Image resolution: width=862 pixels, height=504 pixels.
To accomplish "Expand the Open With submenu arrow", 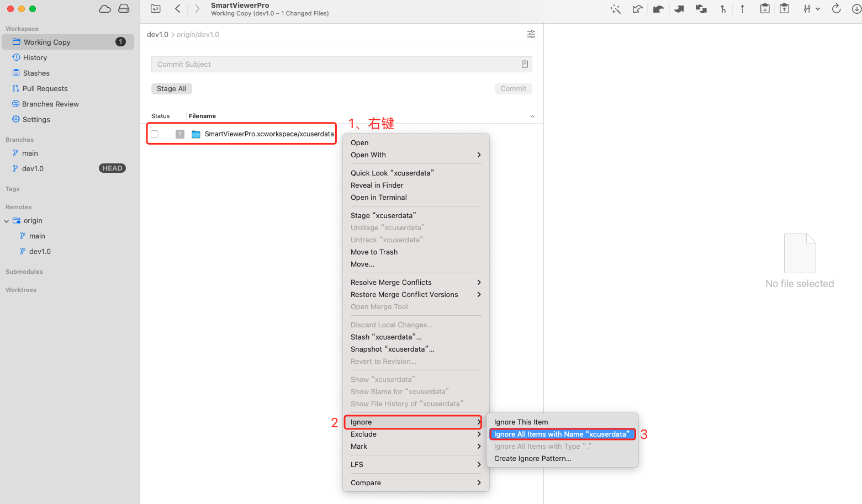I will click(x=479, y=155).
